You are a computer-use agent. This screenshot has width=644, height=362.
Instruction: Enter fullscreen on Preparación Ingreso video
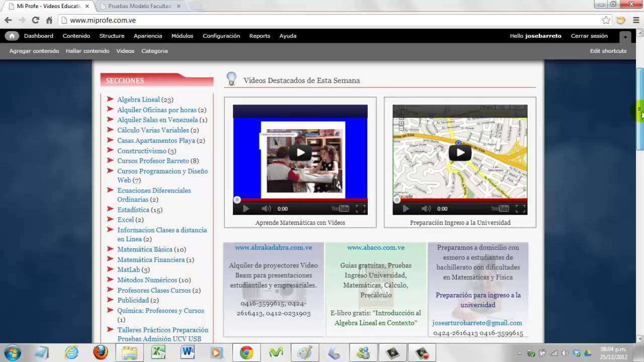[520, 209]
